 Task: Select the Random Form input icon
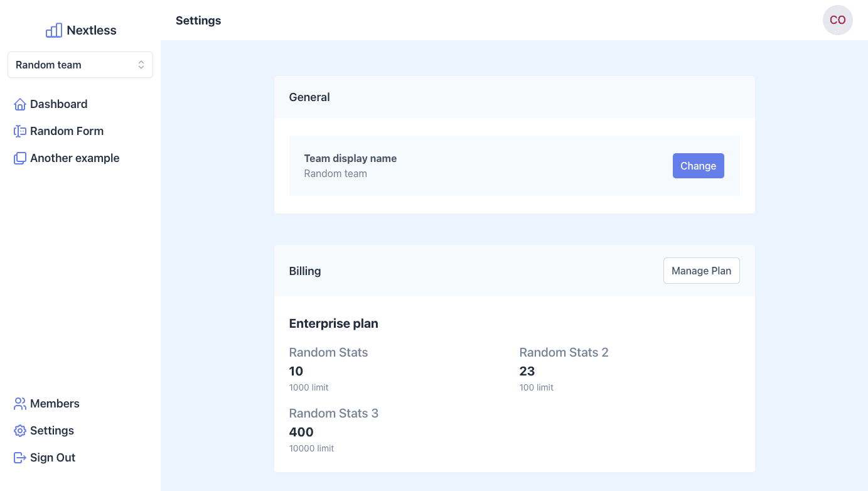[19, 131]
